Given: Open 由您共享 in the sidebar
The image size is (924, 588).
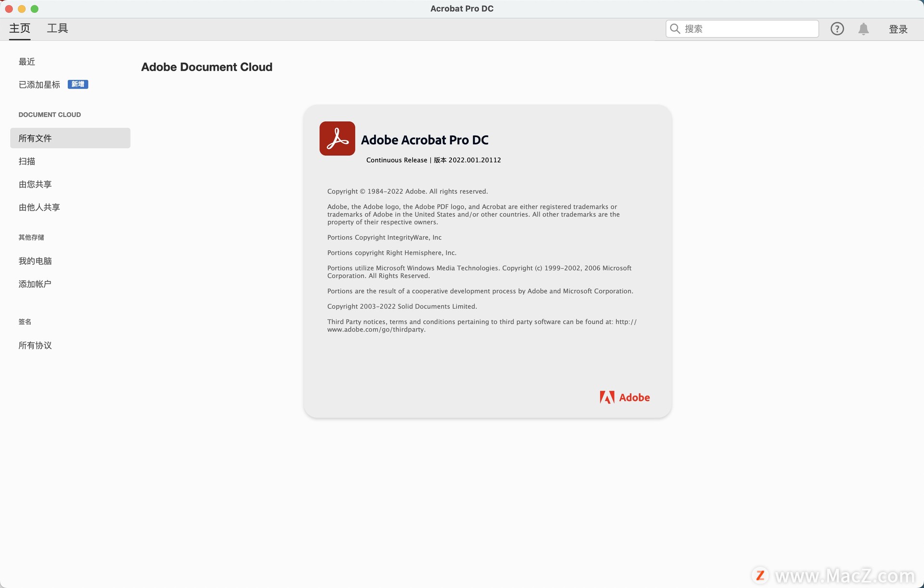Looking at the screenshot, I should pos(35,184).
